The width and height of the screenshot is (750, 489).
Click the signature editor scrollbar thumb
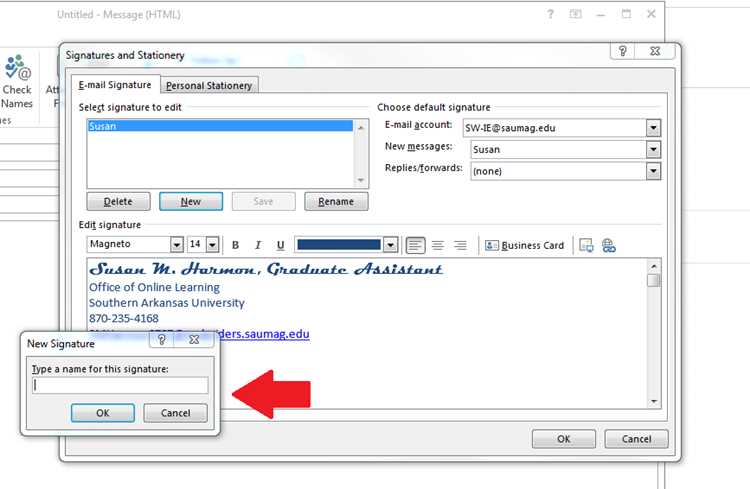[654, 280]
